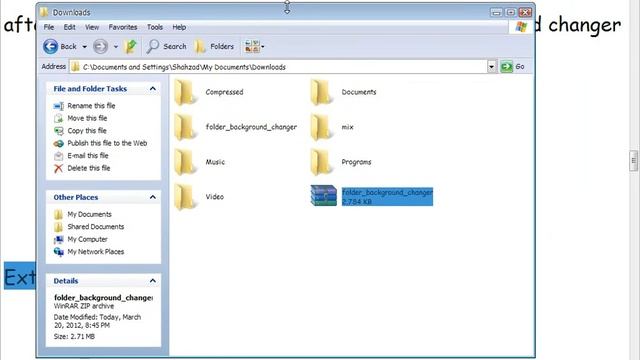Click E-mail this file
This screenshot has height=360, width=640.
click(x=88, y=156)
